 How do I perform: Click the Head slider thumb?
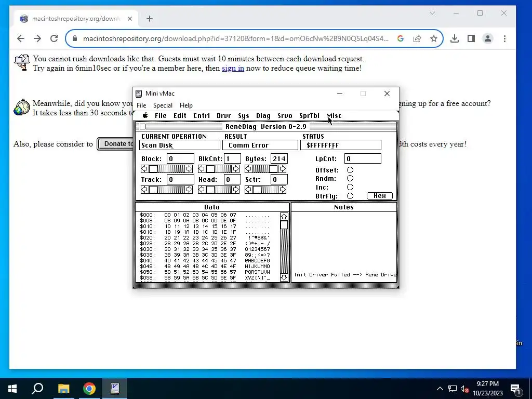click(x=210, y=189)
